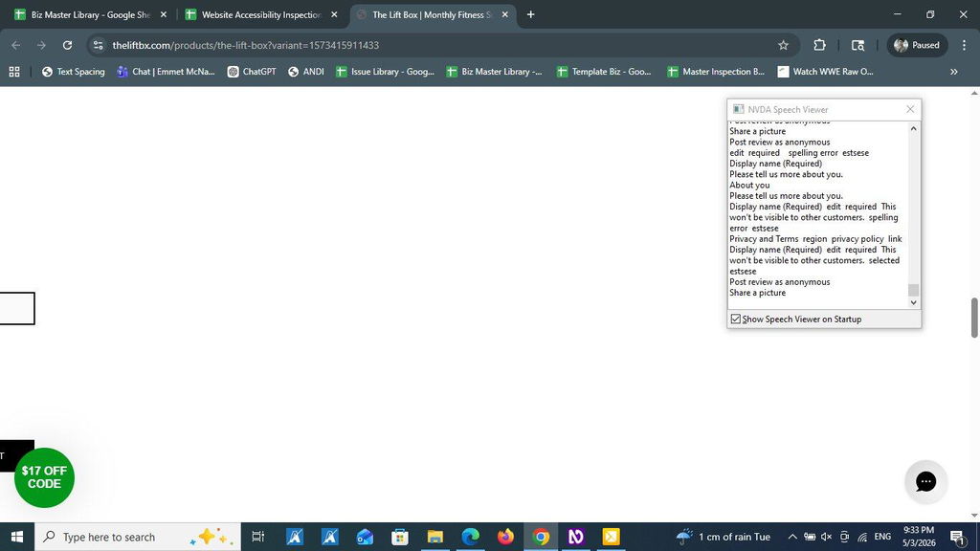
Task: Open the Apps grid in bookmarks bar
Action: click(14, 72)
